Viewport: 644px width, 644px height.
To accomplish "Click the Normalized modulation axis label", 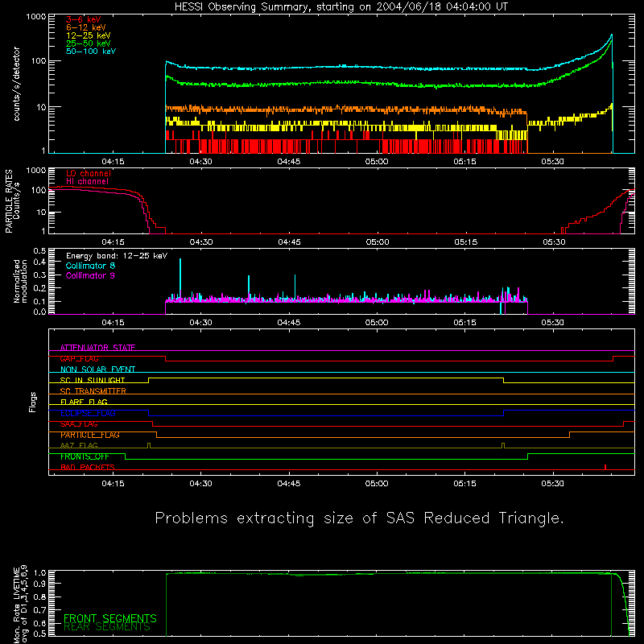I will (x=20, y=281).
